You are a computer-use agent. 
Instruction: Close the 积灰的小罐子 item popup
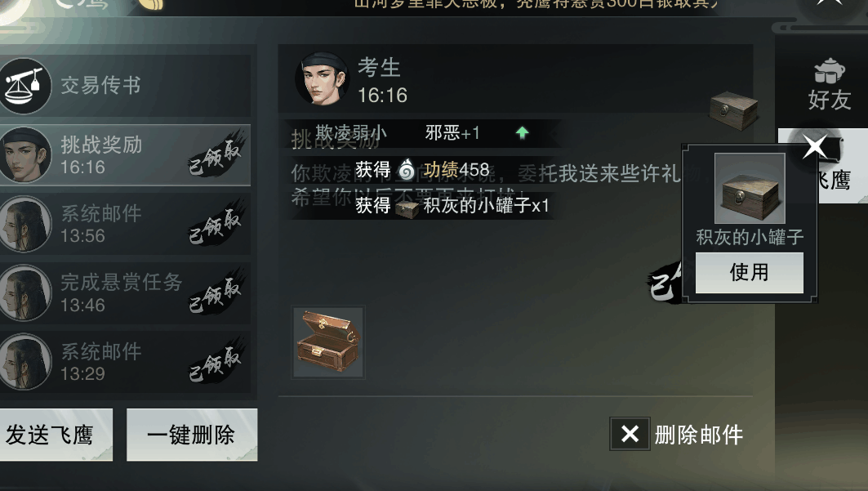pyautogui.click(x=815, y=147)
